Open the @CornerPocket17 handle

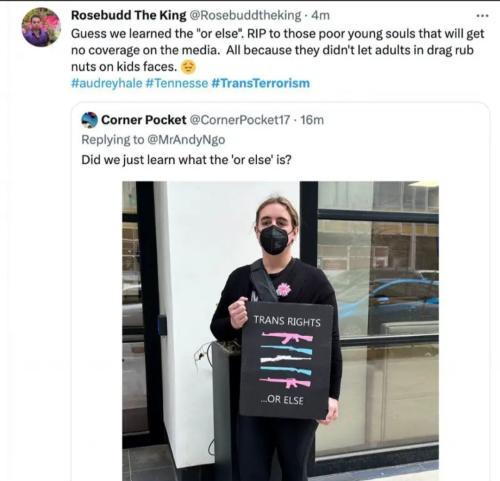pos(240,120)
